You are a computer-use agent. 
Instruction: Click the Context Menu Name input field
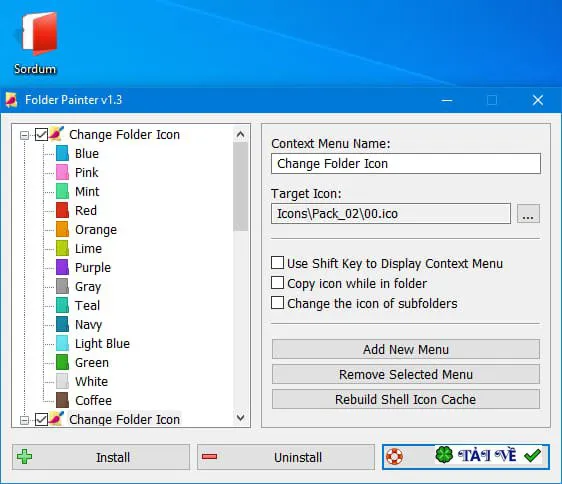(x=406, y=163)
